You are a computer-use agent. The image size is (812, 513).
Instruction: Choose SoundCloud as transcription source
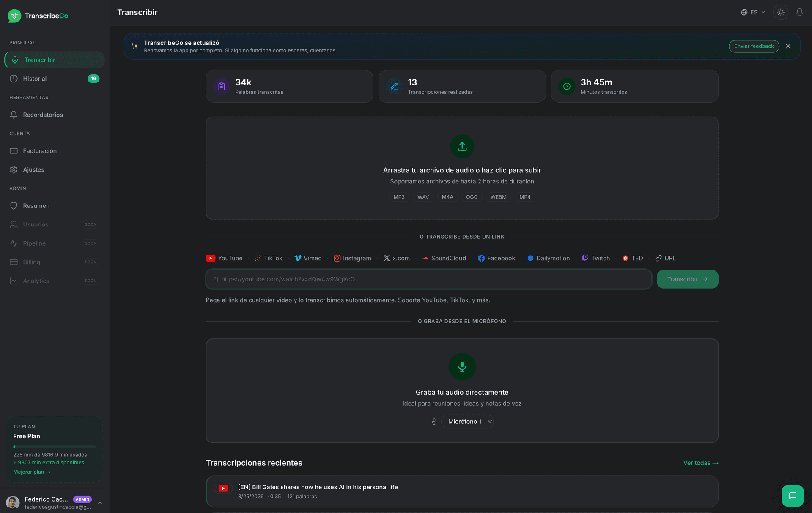[425, 258]
